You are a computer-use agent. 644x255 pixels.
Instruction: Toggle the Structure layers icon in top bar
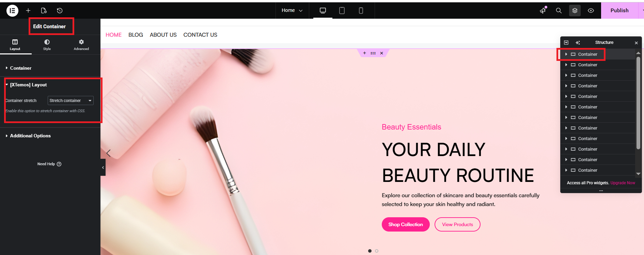click(x=575, y=11)
